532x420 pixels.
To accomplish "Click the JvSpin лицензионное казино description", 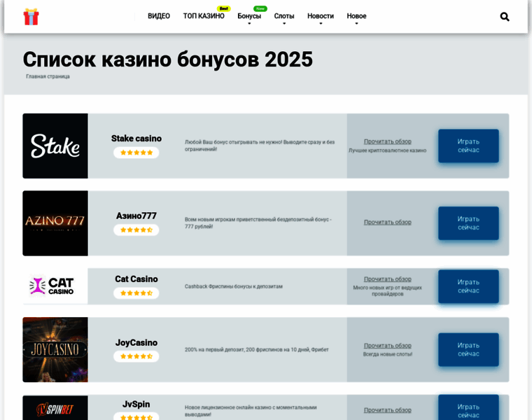I will coord(251,411).
